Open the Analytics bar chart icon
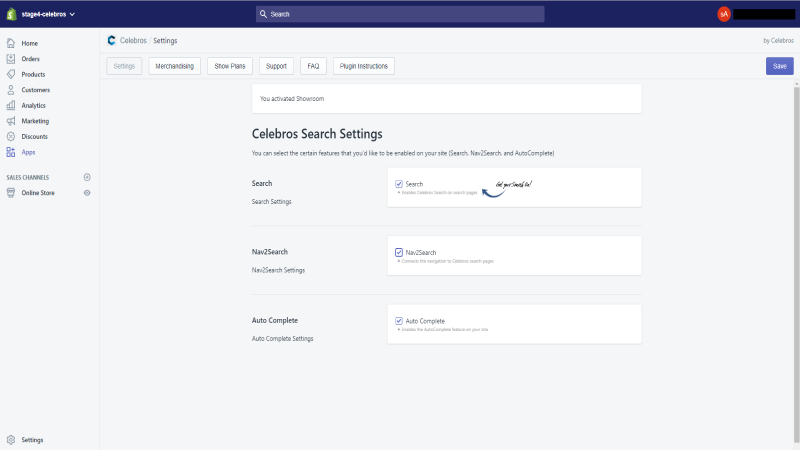The image size is (800, 450). tap(11, 106)
